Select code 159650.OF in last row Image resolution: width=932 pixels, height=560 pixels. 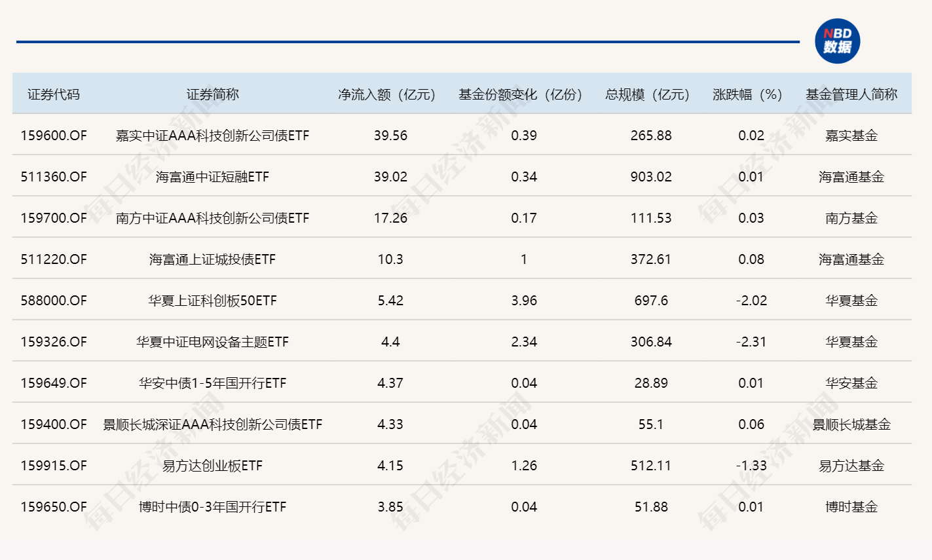[54, 507]
